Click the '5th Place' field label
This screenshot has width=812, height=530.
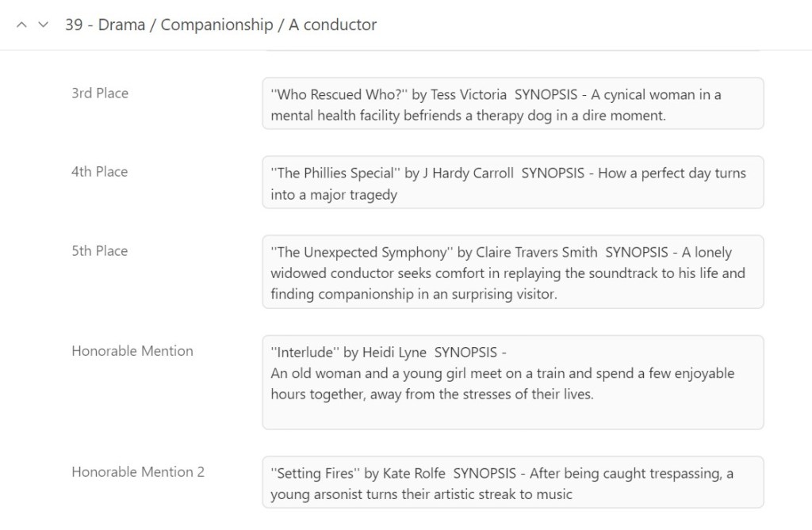[100, 250]
